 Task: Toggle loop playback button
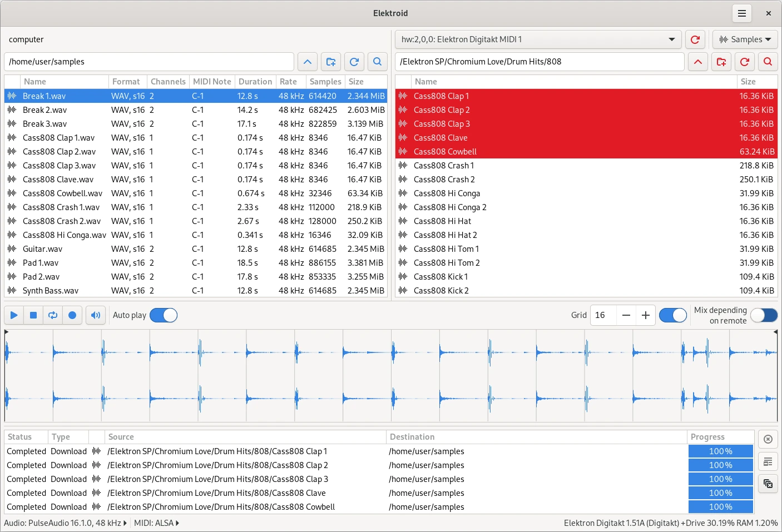coord(53,315)
